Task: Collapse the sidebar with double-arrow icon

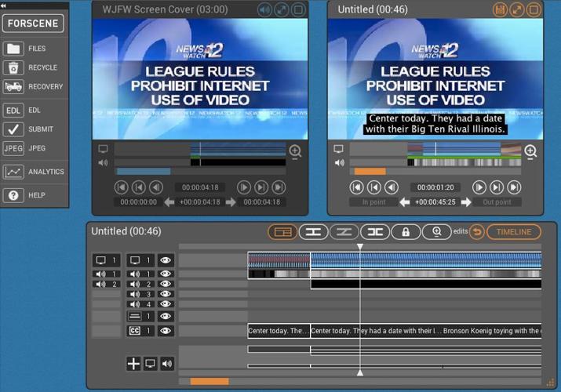Action: (3, 5)
